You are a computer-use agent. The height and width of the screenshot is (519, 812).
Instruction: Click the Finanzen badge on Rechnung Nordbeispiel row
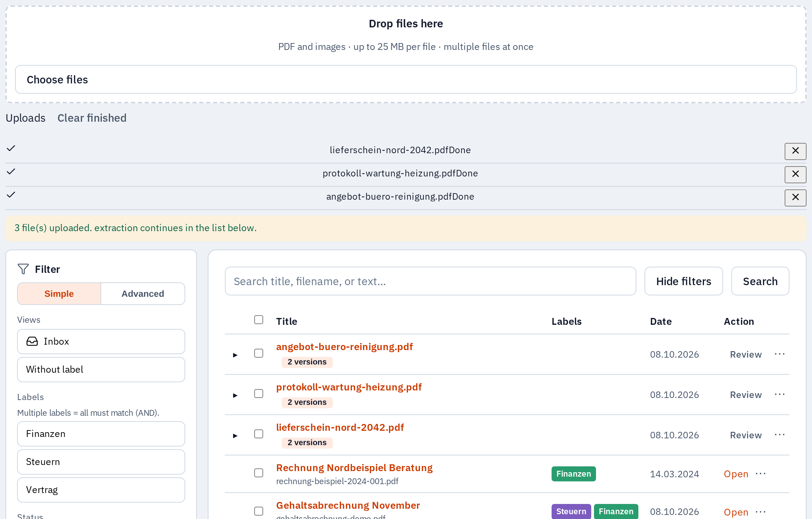[573, 474]
